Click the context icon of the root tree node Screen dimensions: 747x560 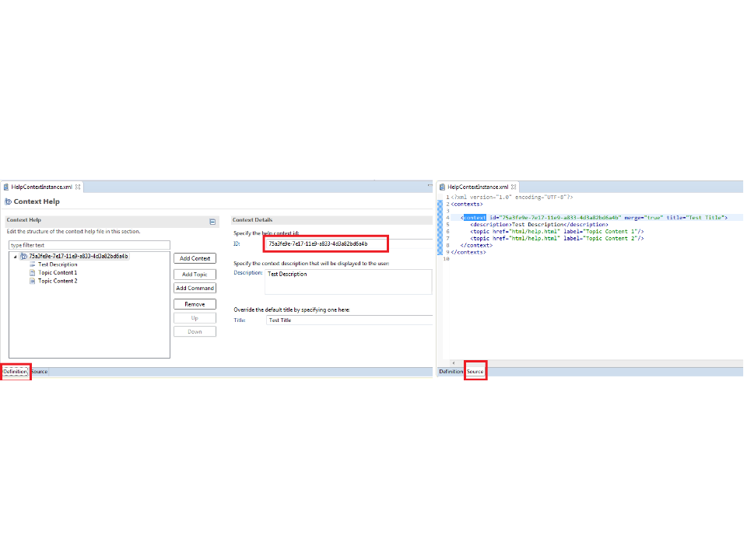coord(23,256)
